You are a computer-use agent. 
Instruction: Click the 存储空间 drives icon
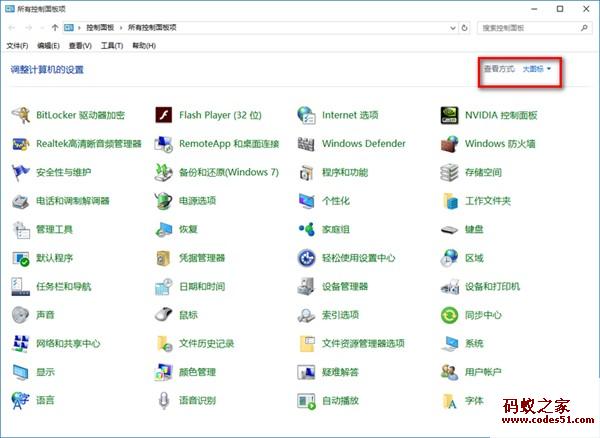[x=449, y=173]
